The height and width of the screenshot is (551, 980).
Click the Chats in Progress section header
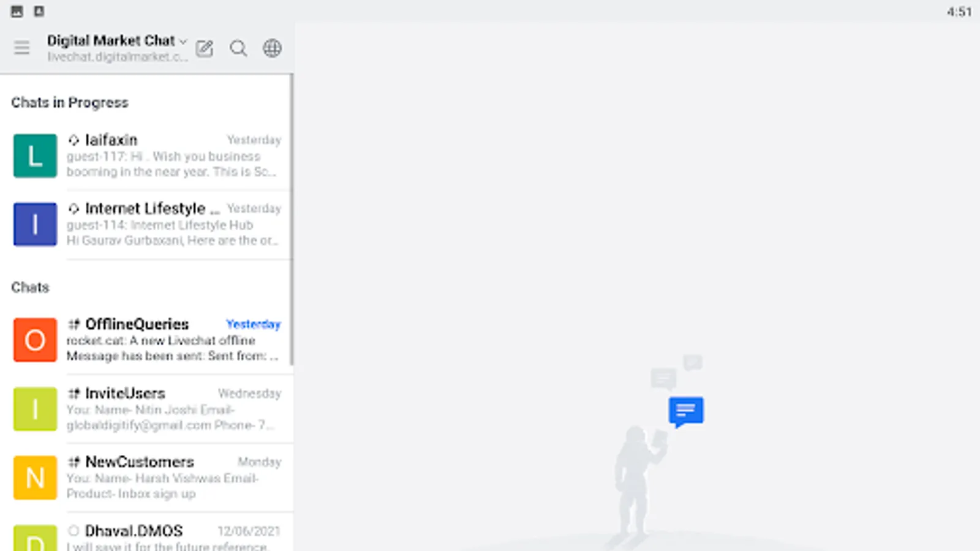click(x=70, y=102)
